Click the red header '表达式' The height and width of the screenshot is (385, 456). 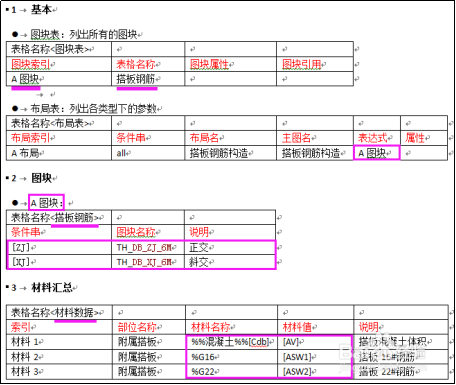373,138
